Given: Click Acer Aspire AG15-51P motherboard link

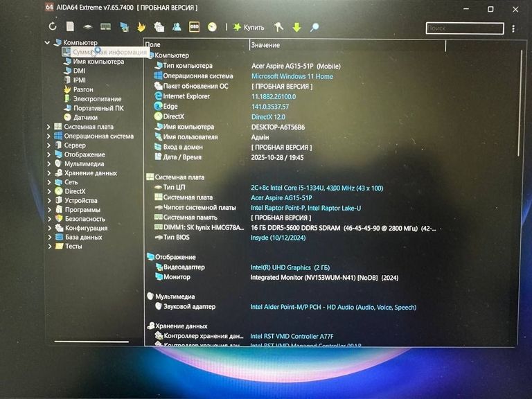Looking at the screenshot, I should point(281,198).
